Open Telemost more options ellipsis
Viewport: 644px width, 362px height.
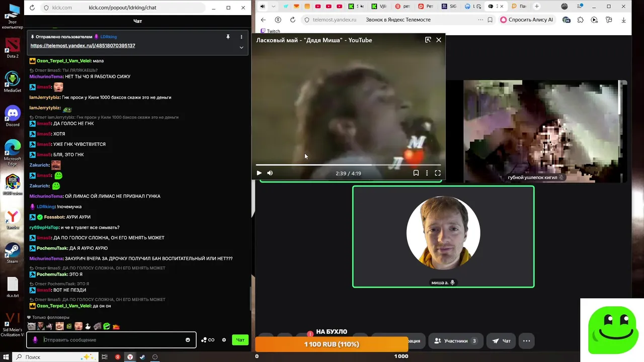point(527,341)
